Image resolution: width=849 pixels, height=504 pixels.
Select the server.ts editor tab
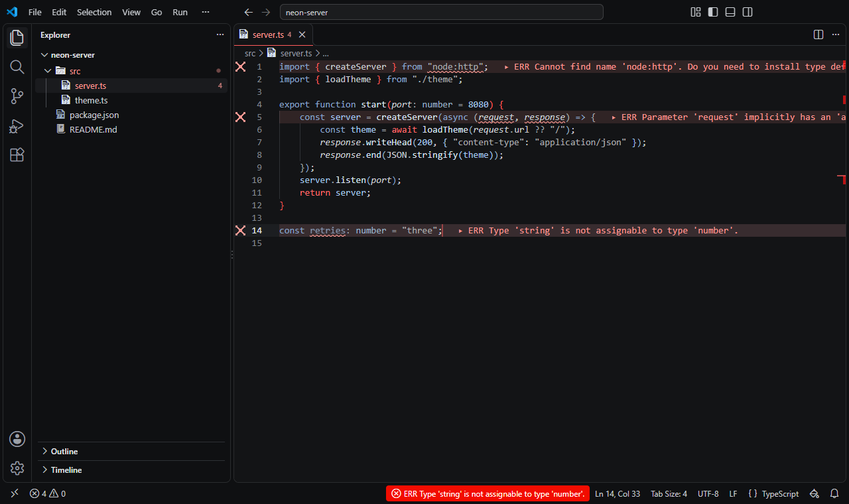tap(273, 34)
